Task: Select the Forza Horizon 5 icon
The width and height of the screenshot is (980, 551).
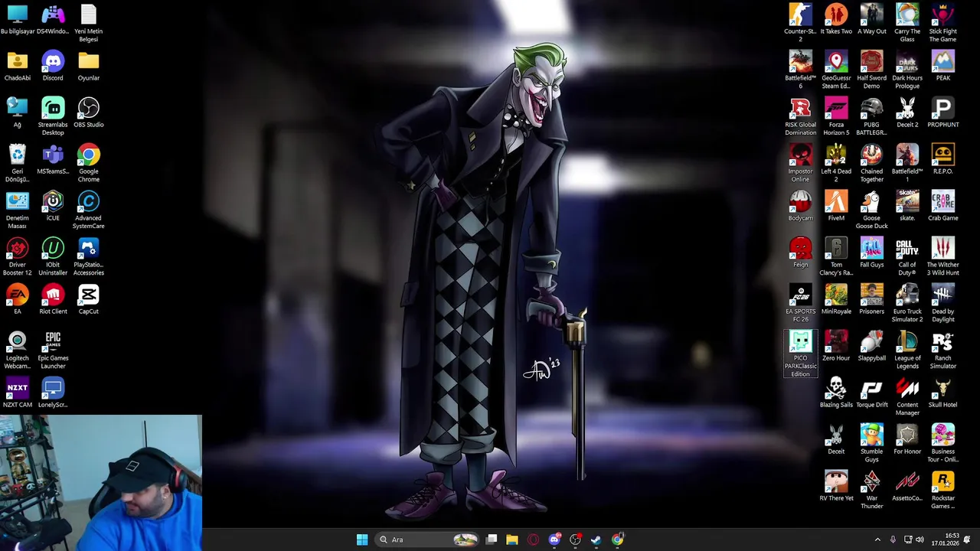Action: (x=836, y=116)
